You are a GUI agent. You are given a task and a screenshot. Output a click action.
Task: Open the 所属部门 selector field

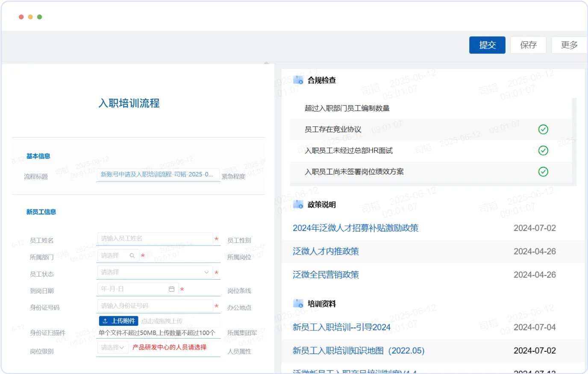(x=118, y=255)
